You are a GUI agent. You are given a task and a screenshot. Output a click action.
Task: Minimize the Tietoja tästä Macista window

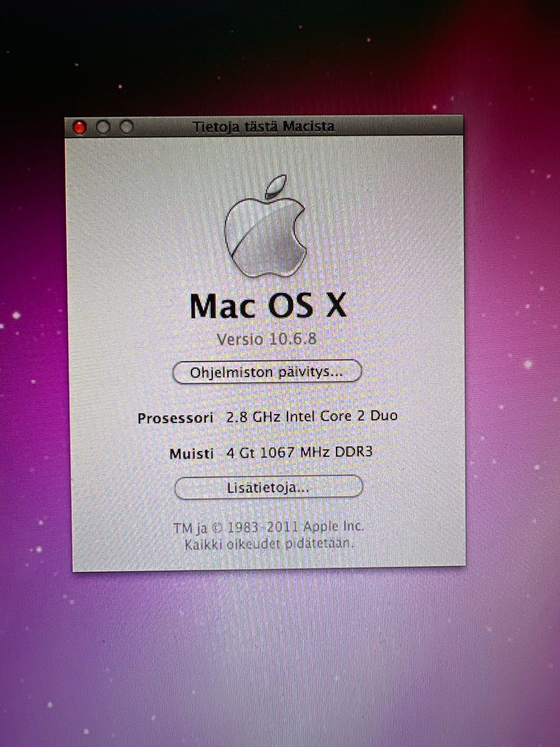[103, 127]
